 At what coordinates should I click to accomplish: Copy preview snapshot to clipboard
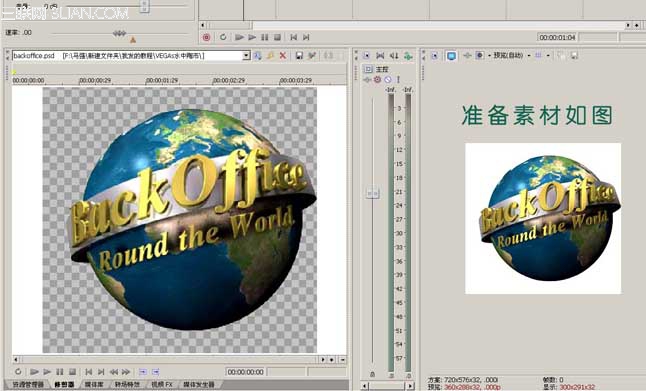tap(561, 55)
